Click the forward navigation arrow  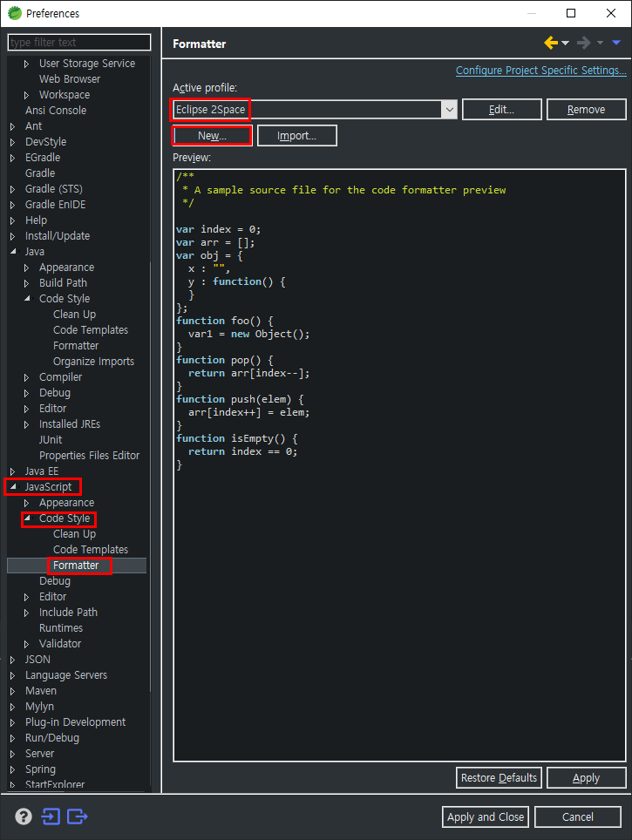[x=584, y=43]
